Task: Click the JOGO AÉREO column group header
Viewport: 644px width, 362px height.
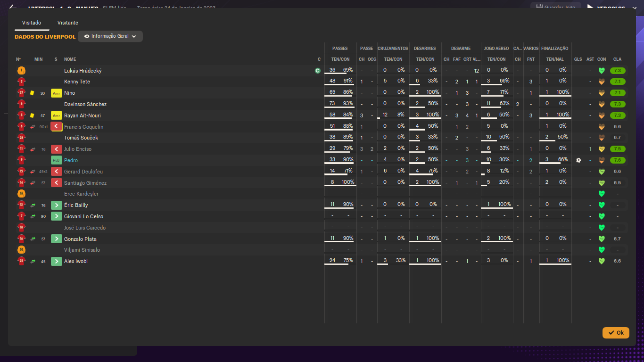Action: 496,49
